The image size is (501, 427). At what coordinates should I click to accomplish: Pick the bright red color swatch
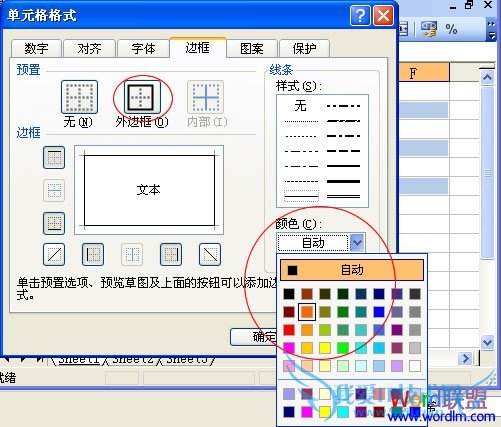point(289,330)
